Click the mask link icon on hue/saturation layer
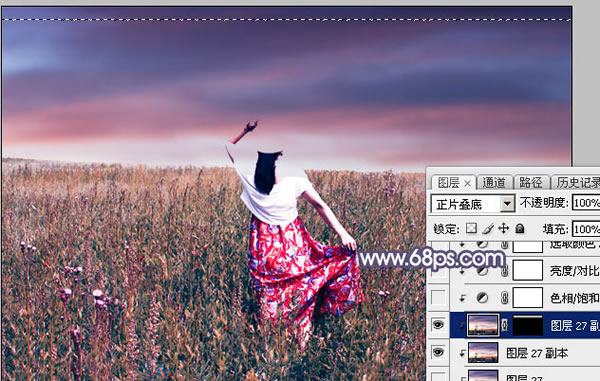This screenshot has width=600, height=381. [x=504, y=298]
